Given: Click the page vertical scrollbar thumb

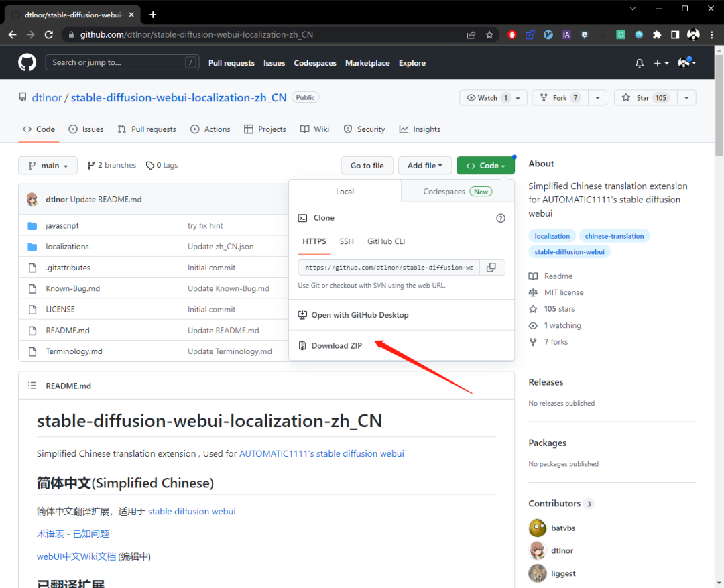Looking at the screenshot, I should point(719,105).
